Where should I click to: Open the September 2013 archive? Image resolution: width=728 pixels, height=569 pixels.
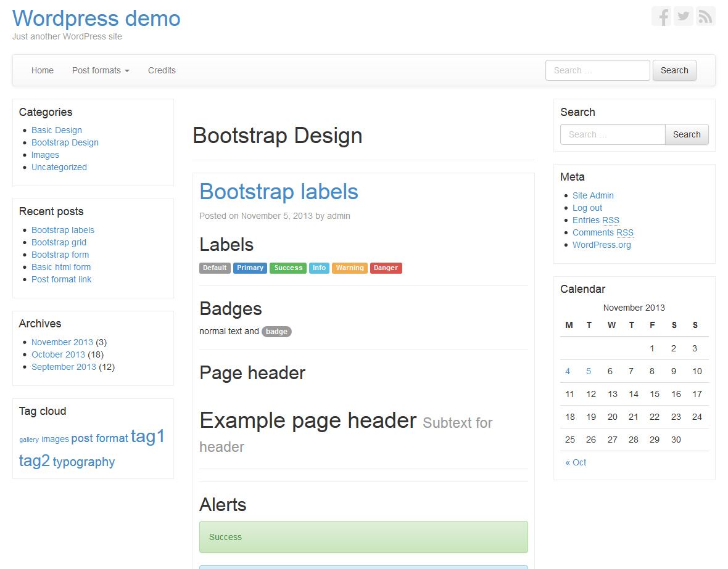click(64, 367)
